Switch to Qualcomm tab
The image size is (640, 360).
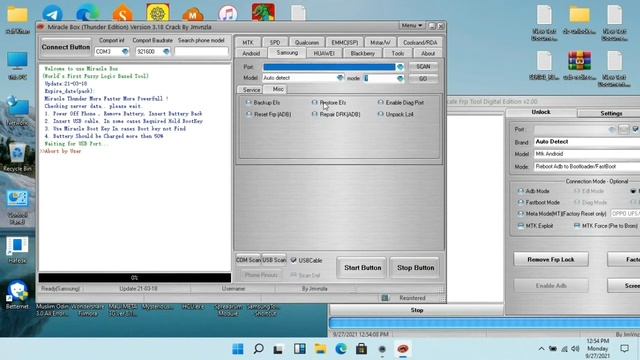point(307,42)
